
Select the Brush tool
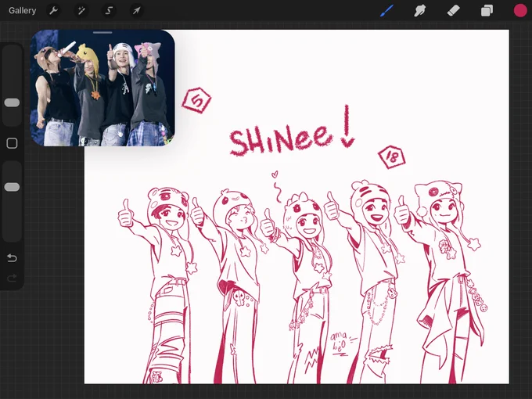(386, 10)
